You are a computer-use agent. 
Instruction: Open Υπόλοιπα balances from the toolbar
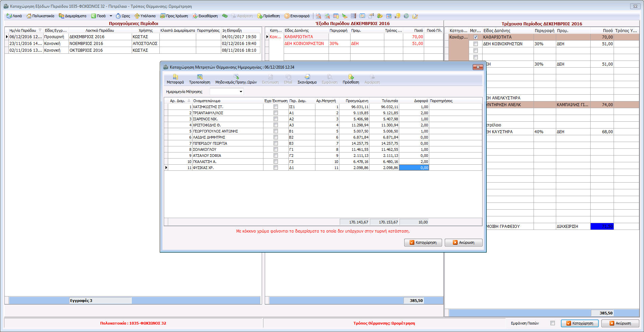tap(145, 16)
